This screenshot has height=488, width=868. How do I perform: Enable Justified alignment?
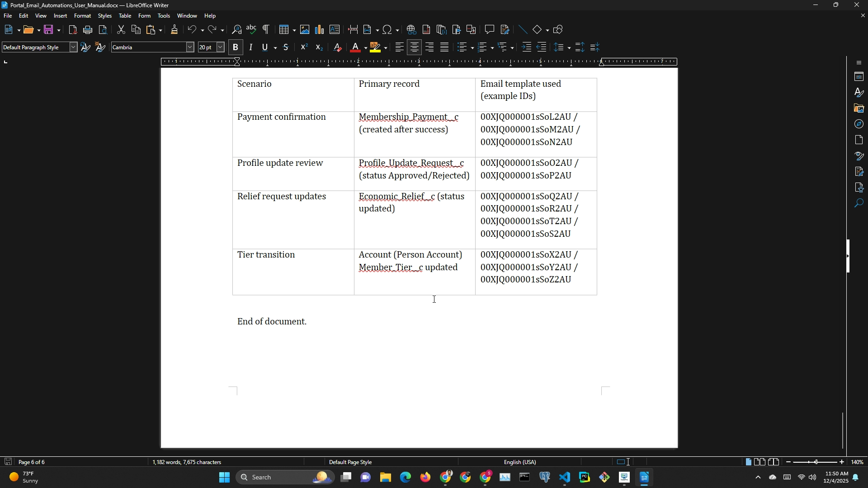445,47
